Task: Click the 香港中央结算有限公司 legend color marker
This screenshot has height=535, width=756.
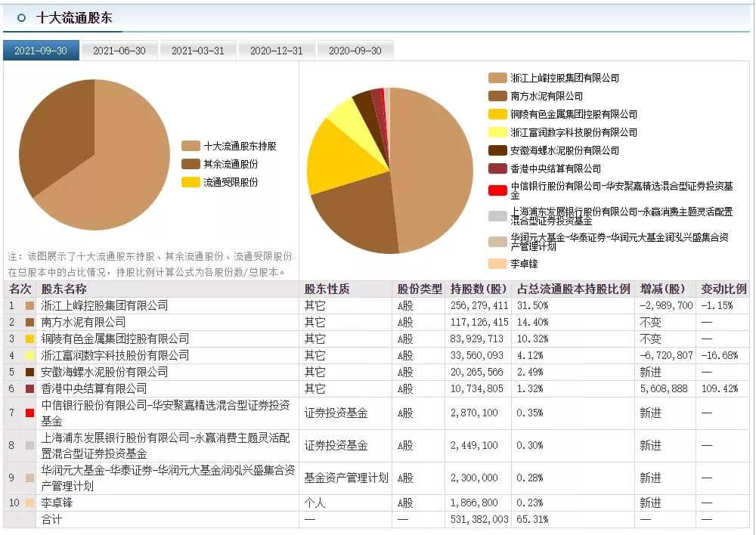Action: coord(497,169)
